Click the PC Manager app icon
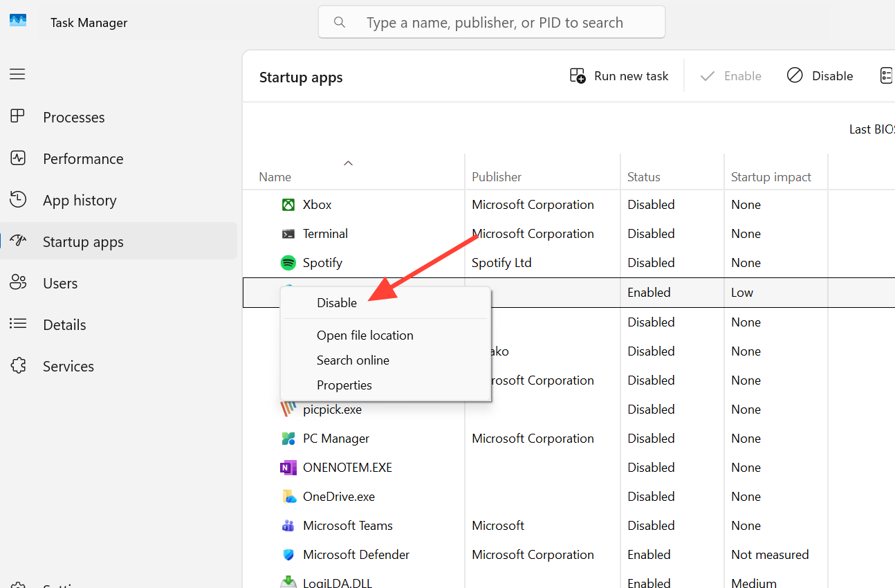Screen dimensions: 895x588 point(288,439)
